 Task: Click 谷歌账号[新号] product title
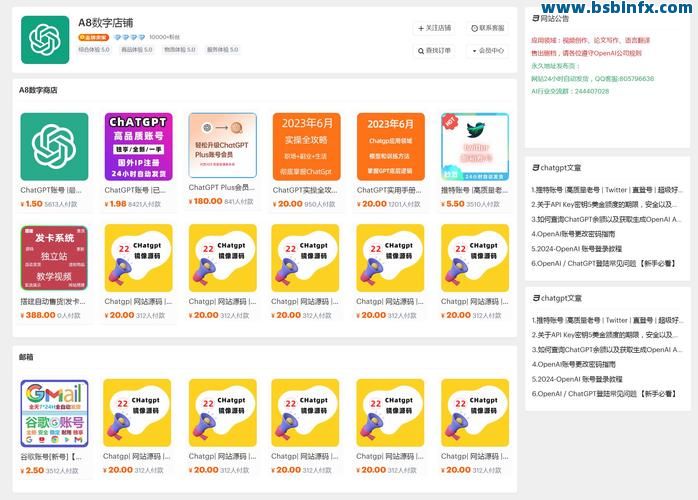pos(51,457)
